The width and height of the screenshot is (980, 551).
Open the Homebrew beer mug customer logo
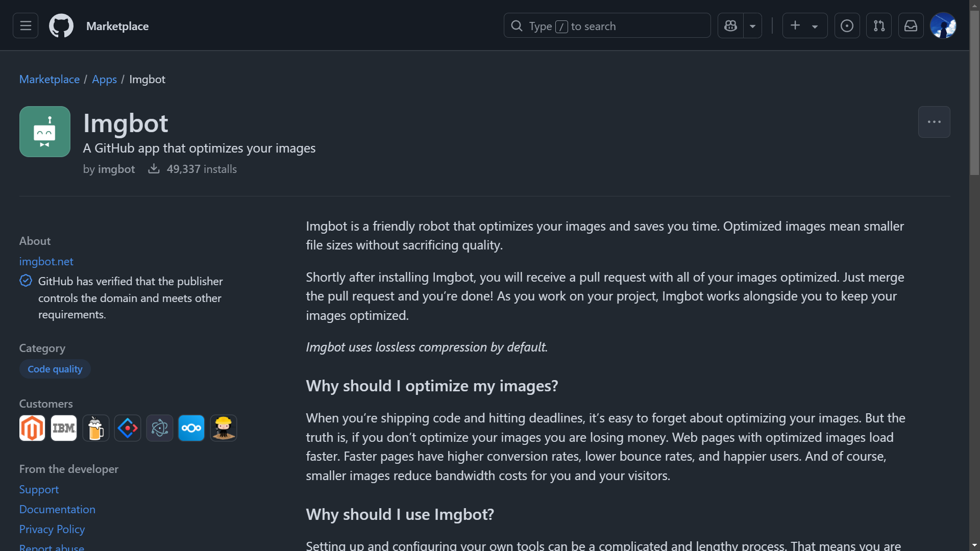tap(96, 428)
